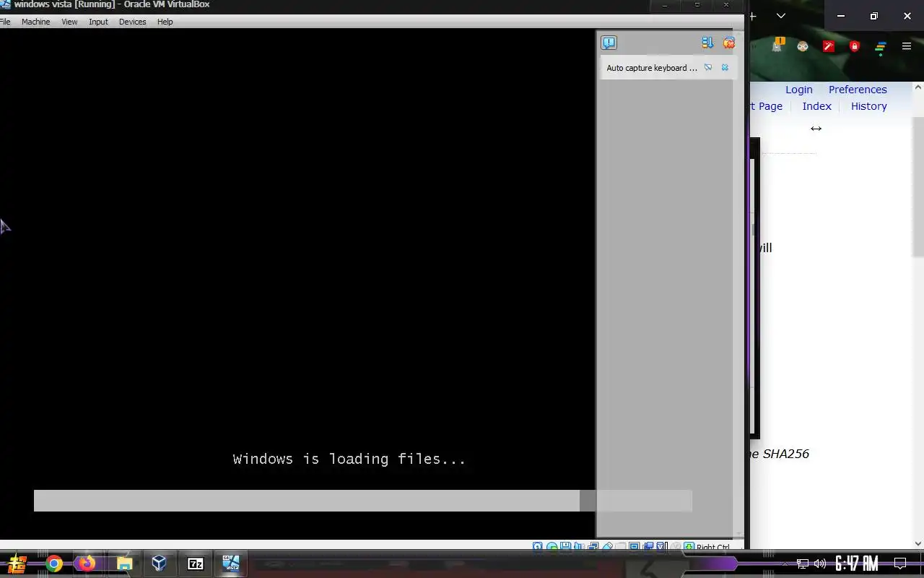The width and height of the screenshot is (924, 578).
Task: Open browser hamburger application menu
Action: (907, 46)
